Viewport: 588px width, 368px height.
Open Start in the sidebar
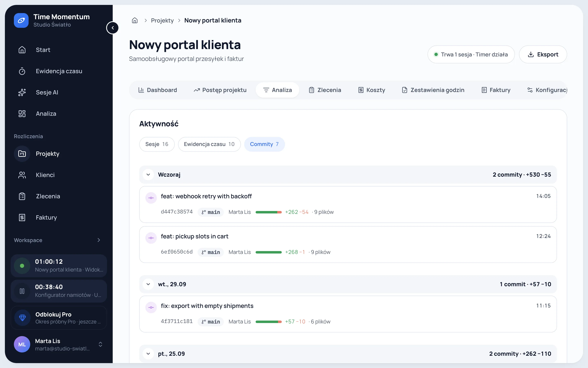(59, 50)
